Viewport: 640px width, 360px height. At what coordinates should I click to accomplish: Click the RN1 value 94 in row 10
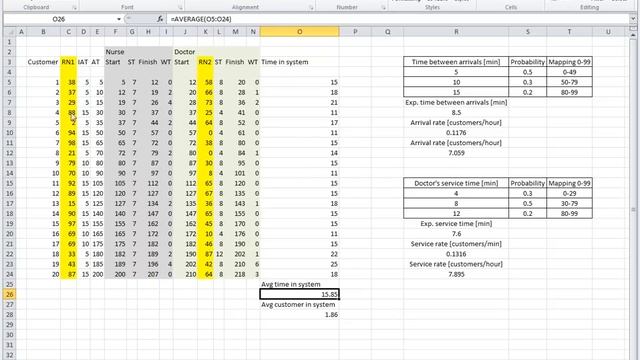click(x=68, y=133)
